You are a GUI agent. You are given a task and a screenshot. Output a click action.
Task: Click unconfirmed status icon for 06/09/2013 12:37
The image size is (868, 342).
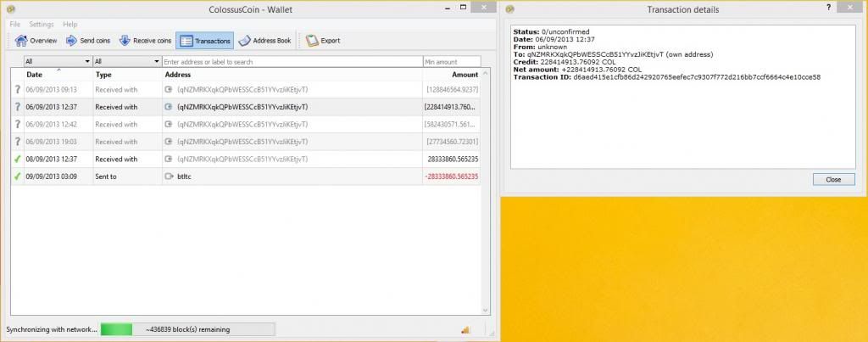tap(17, 107)
